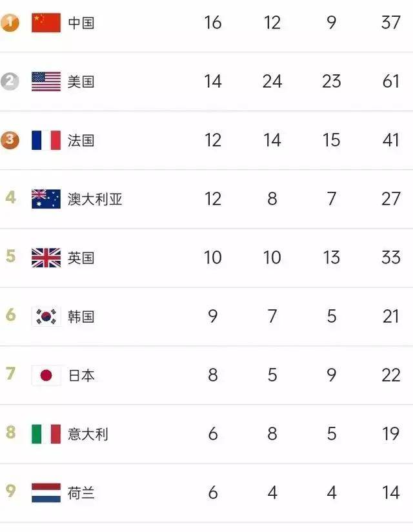Select the United States flag icon
The height and width of the screenshot is (532, 413).
[46, 81]
